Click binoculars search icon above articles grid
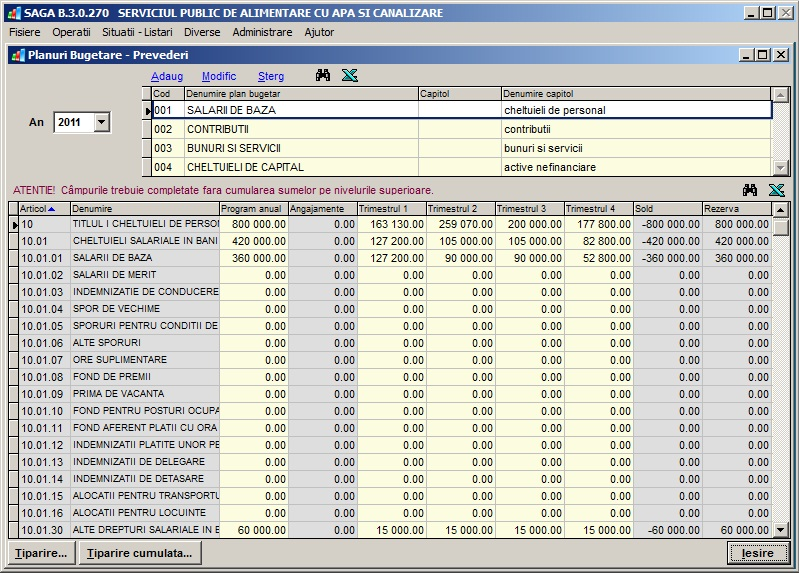The width and height of the screenshot is (799, 573). [750, 190]
